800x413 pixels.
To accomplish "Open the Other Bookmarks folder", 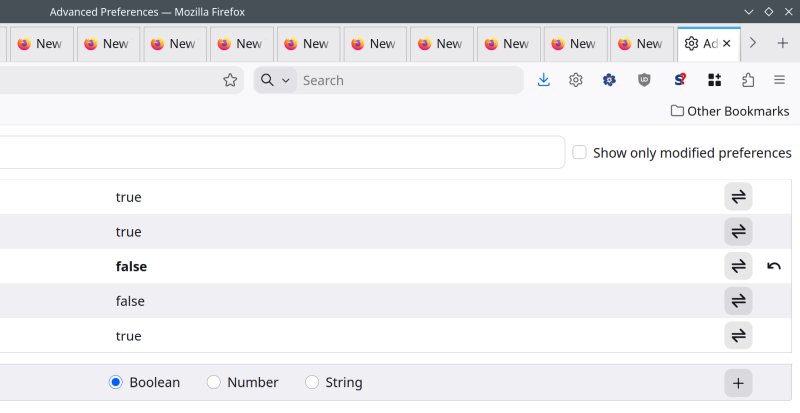I will [730, 111].
